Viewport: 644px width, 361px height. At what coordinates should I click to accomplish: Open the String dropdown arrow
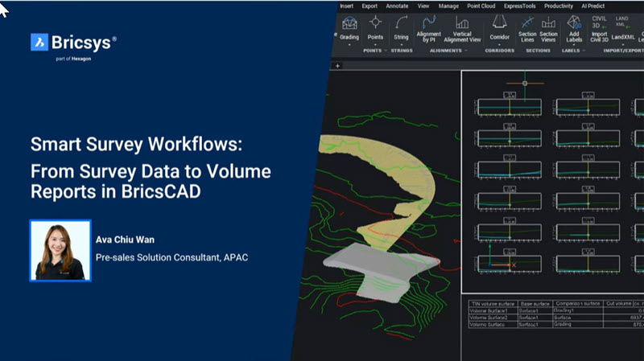401,44
